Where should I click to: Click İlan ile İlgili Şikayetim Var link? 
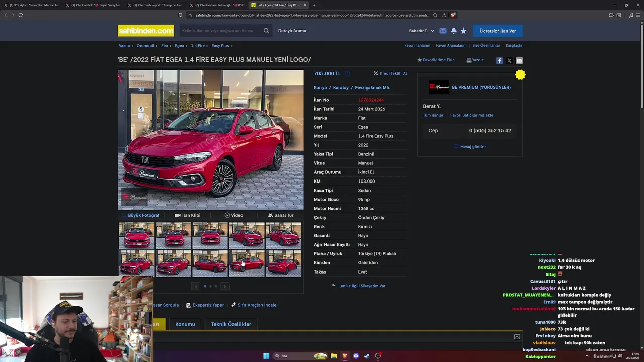(359, 286)
